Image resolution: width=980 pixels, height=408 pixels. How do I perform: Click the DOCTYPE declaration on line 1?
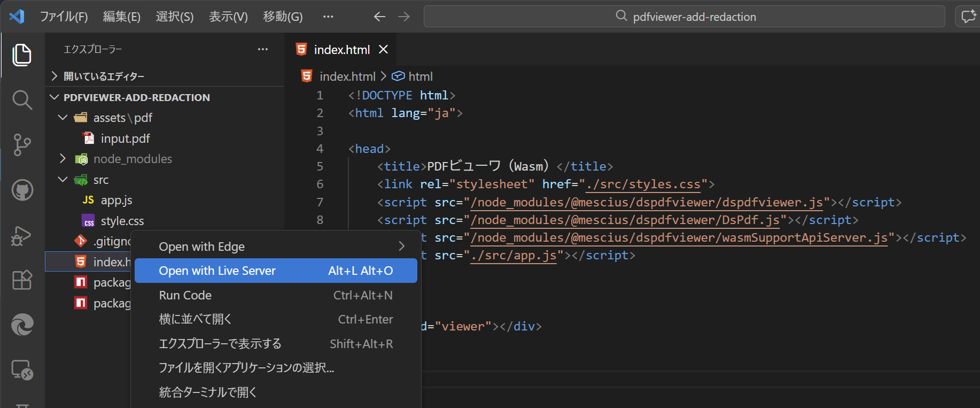401,95
